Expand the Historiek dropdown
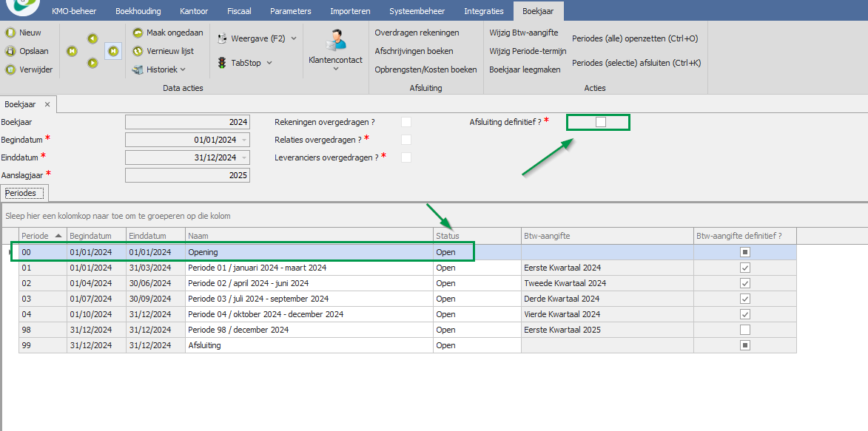This screenshot has width=868, height=431. coord(183,70)
